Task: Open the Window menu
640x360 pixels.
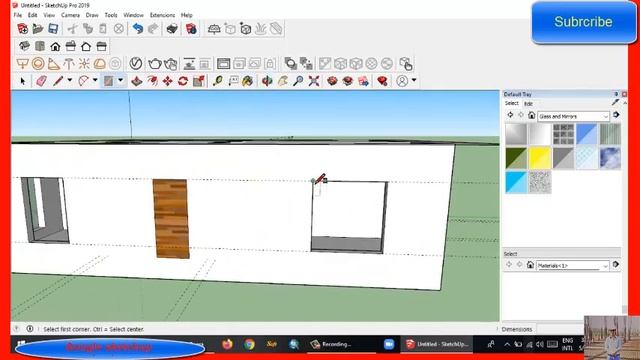Action: click(133, 15)
